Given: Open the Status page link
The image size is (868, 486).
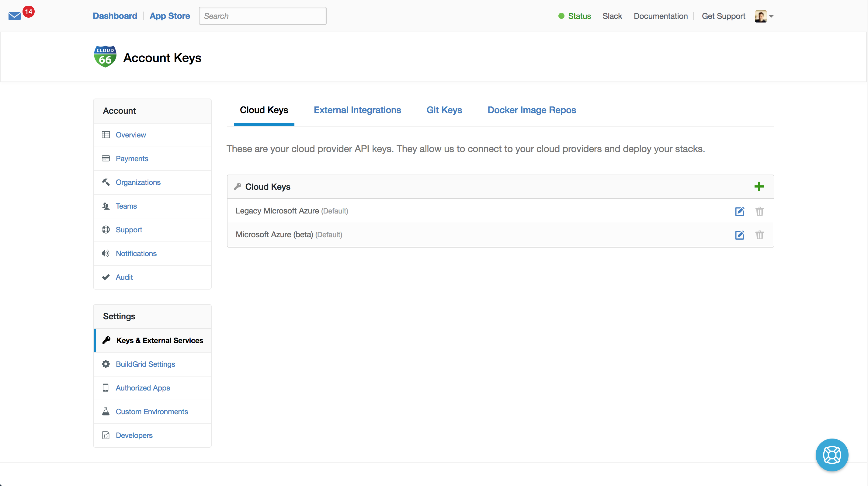Looking at the screenshot, I should (x=579, y=16).
